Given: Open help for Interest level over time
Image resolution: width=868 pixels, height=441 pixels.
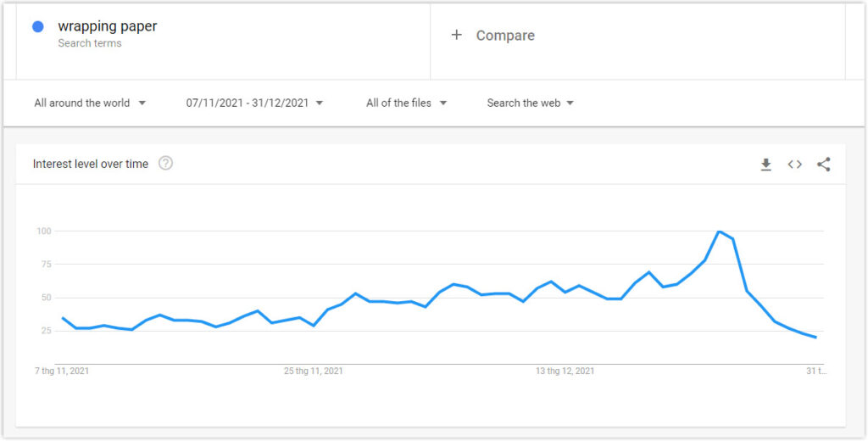Looking at the screenshot, I should tap(165, 164).
